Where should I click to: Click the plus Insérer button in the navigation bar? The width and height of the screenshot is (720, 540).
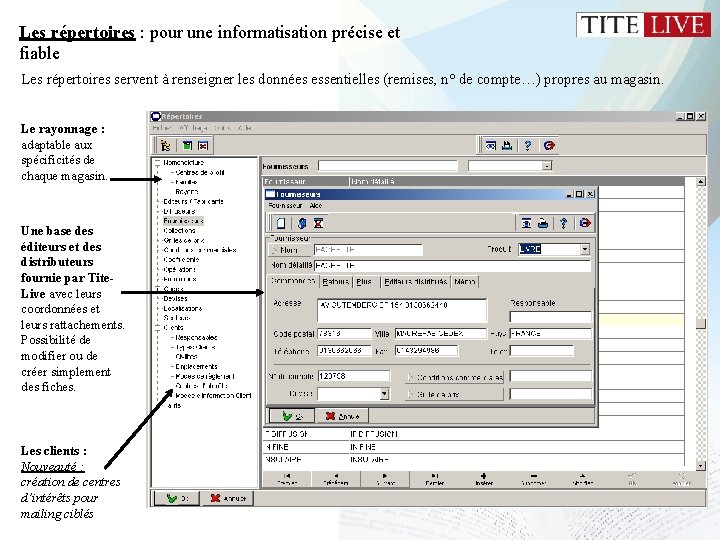pos(484,479)
